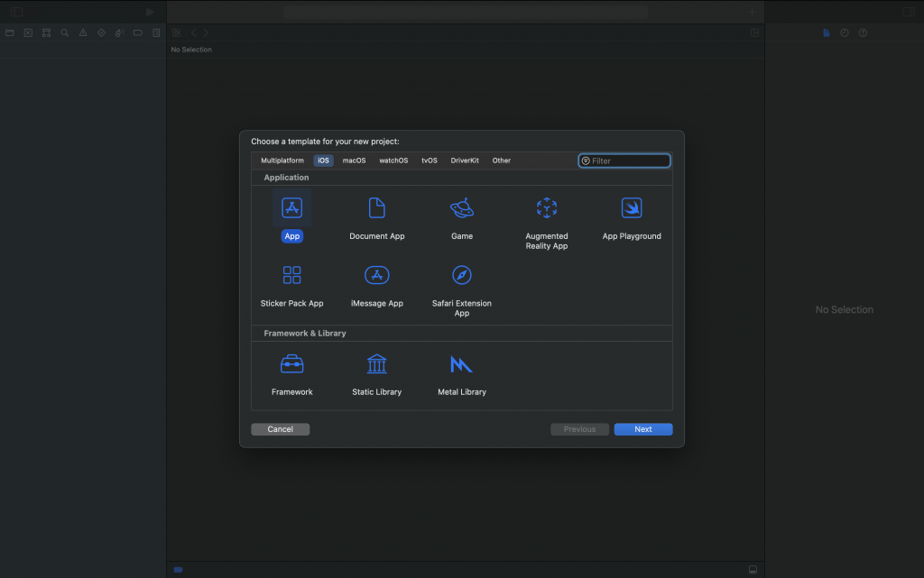Toggle the debug area button at bottom
Screen dimensions: 924x578
click(753, 570)
